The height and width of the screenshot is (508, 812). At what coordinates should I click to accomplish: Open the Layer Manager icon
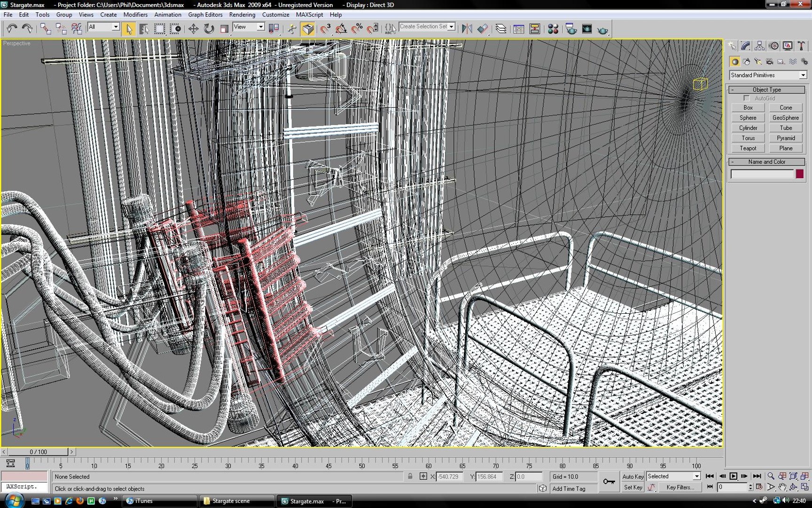coord(501,29)
